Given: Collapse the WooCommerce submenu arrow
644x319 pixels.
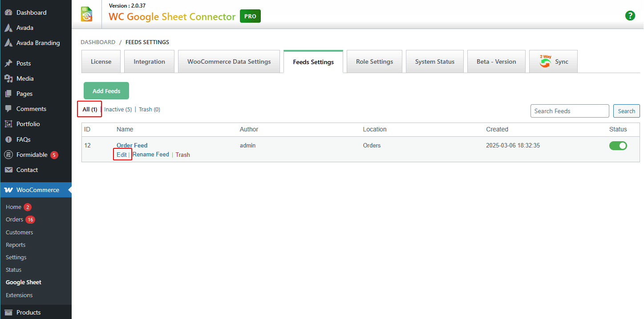Looking at the screenshot, I should coord(68,190).
